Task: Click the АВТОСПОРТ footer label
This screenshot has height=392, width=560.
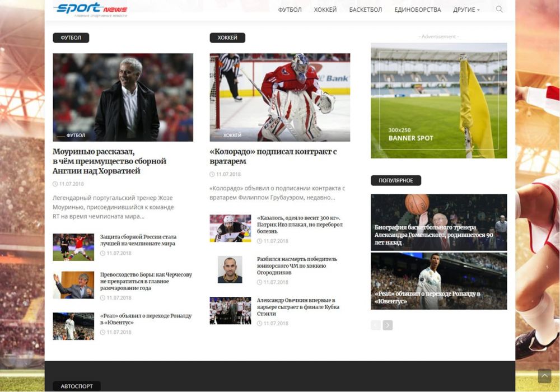Action: (76, 386)
